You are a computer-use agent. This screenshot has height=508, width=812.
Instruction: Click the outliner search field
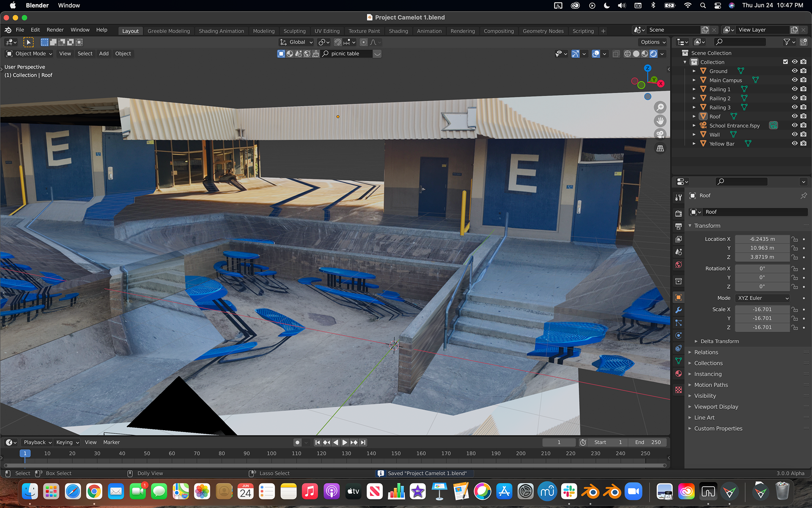(740, 42)
